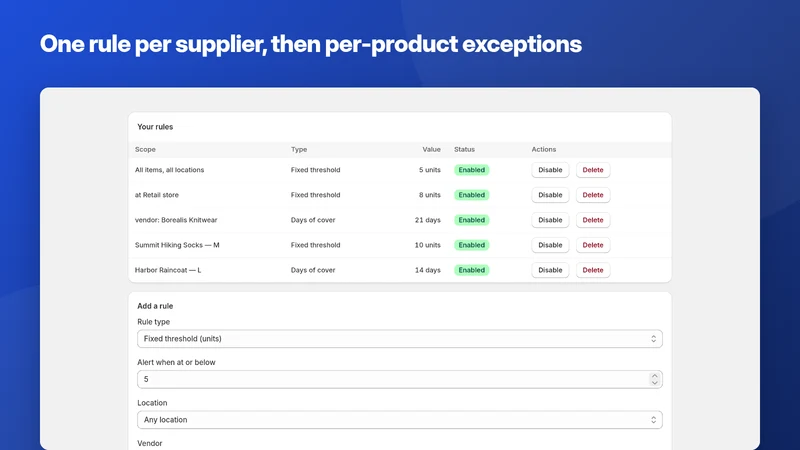Screen dimensions: 800x450
Task: Click the Value column header
Action: click(x=431, y=149)
